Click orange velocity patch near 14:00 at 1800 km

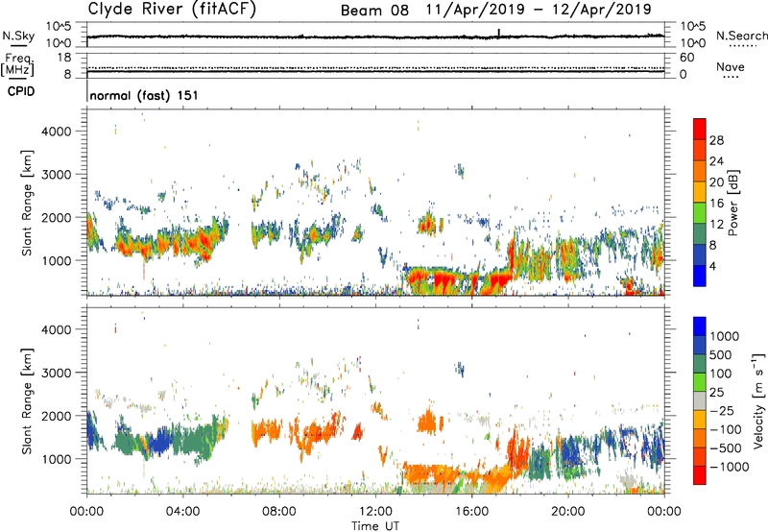click(428, 421)
